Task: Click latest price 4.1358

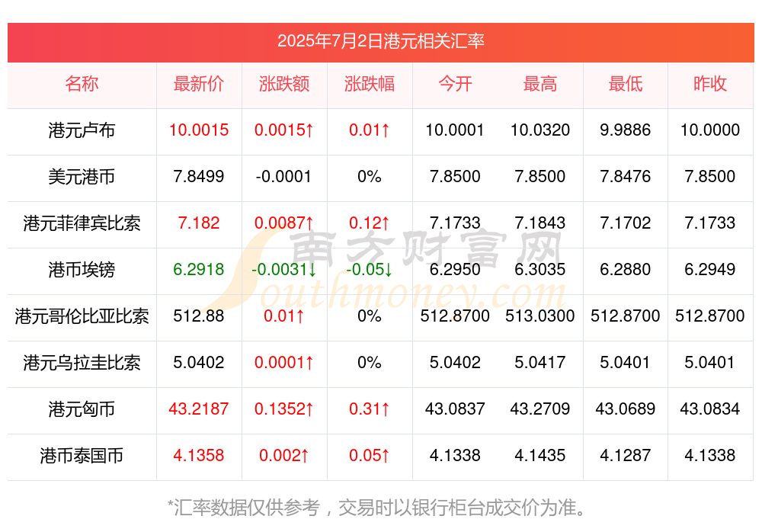Action: pyautogui.click(x=199, y=456)
